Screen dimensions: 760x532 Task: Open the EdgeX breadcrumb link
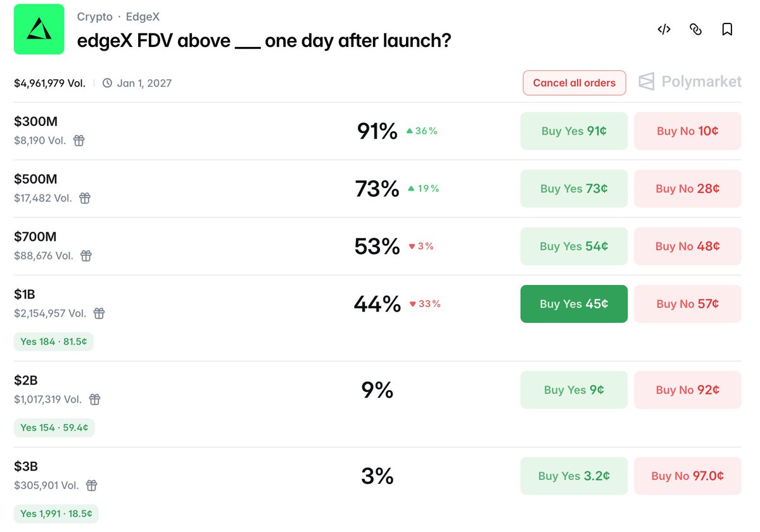[142, 17]
